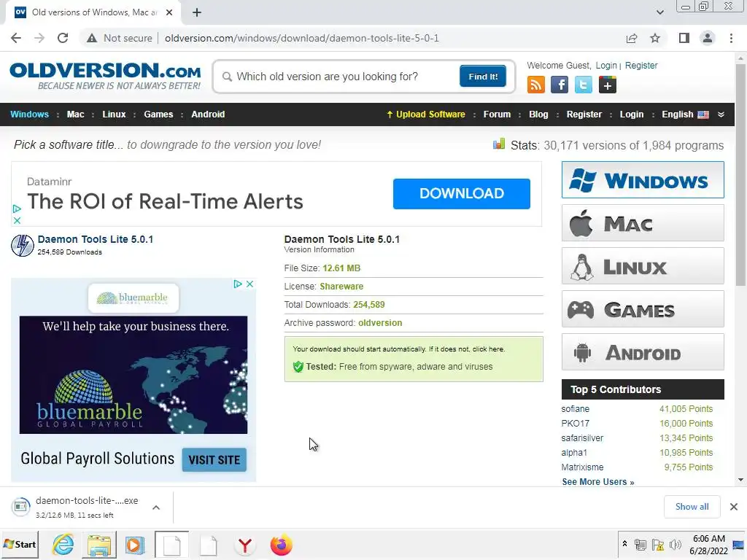Click the stats bar chart icon
Image resolution: width=747 pixels, height=560 pixels.
coord(499,144)
